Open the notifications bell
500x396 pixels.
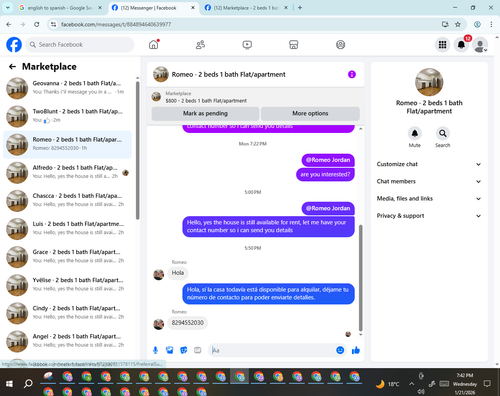coord(461,45)
